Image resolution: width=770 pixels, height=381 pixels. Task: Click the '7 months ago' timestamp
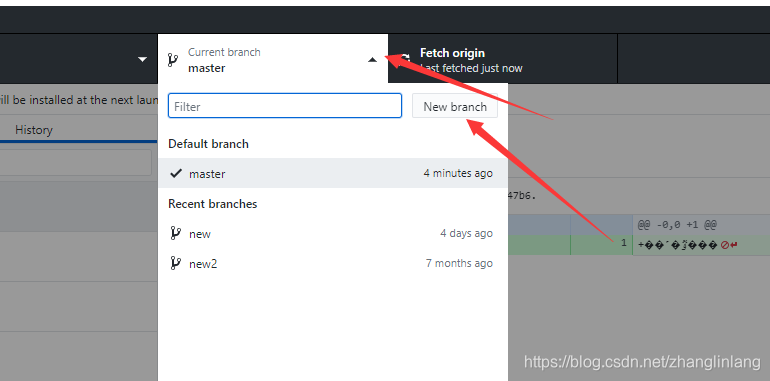click(459, 263)
